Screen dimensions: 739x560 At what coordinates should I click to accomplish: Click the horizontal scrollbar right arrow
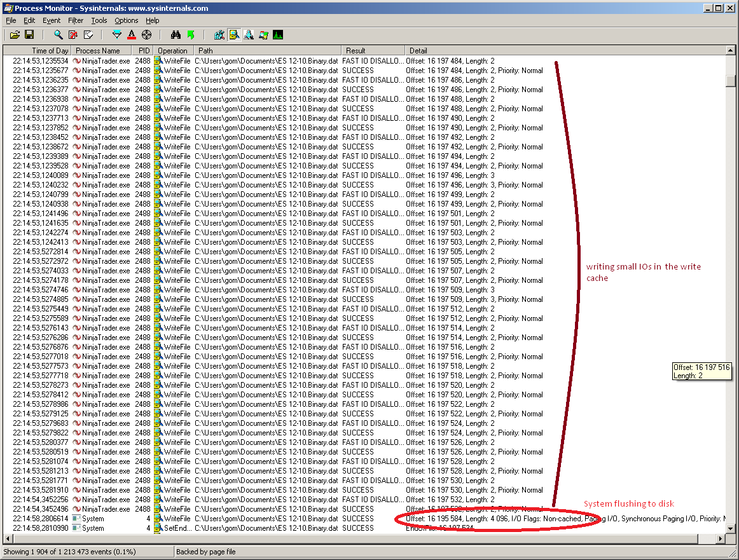point(721,538)
